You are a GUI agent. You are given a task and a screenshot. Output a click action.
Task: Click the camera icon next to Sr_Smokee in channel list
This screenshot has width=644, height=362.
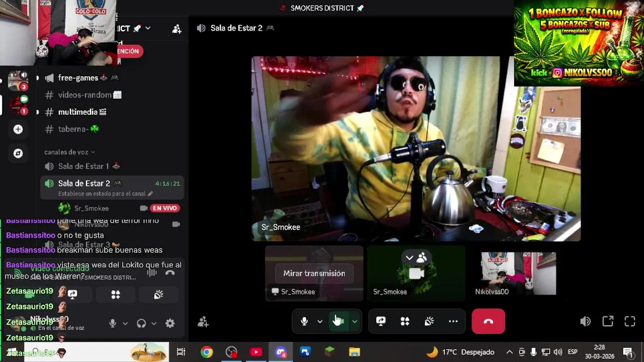[144, 208]
